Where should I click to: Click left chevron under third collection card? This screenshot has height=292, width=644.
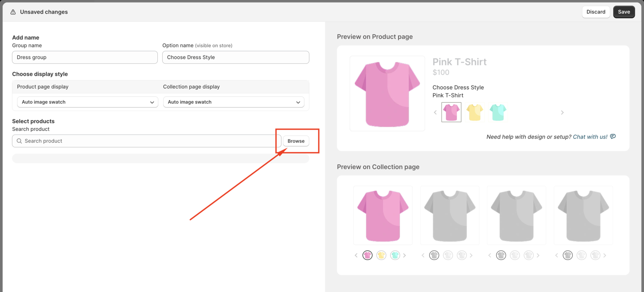coord(490,255)
